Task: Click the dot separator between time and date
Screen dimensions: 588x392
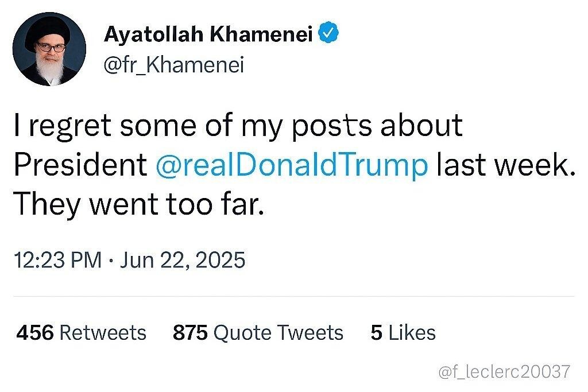Action: click(x=111, y=261)
